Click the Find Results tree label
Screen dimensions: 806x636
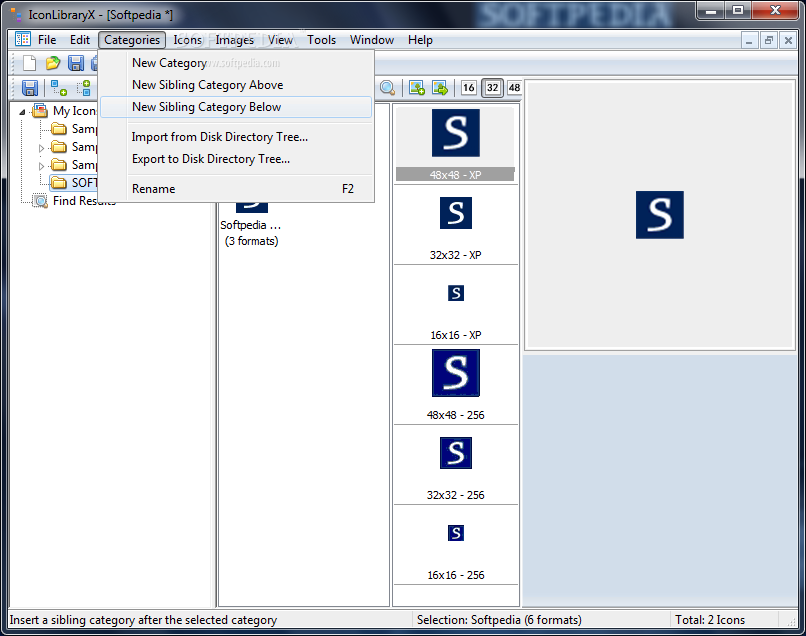click(x=84, y=201)
